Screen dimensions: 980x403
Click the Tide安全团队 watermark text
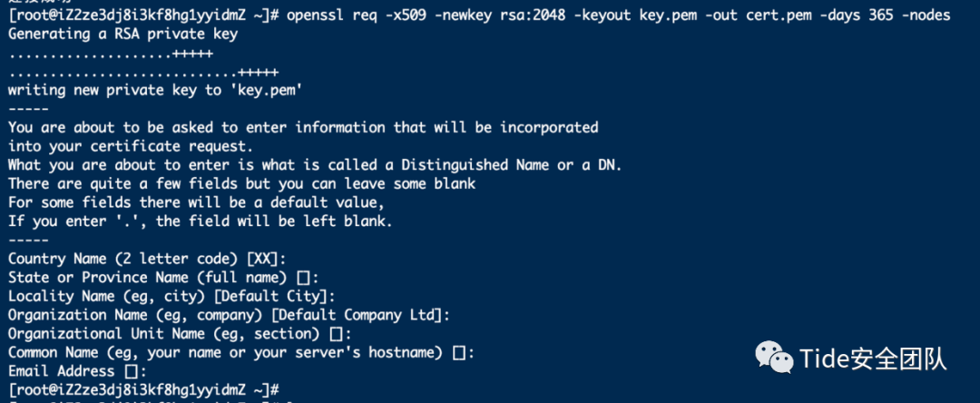click(872, 359)
